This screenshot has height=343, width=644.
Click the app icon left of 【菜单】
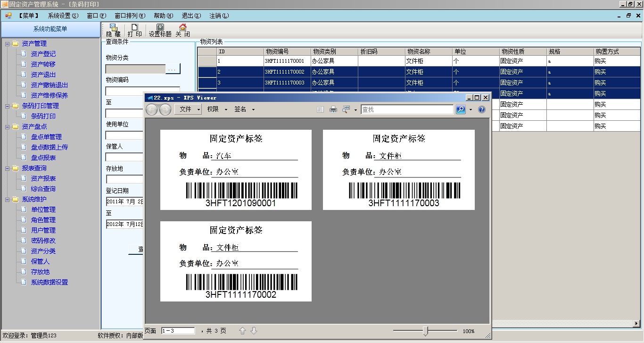coord(8,16)
